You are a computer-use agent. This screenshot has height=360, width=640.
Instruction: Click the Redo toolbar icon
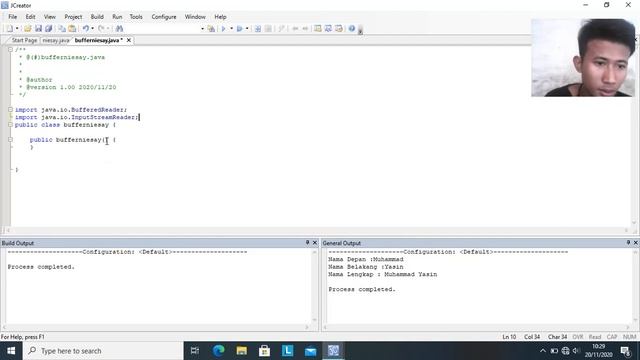101,29
